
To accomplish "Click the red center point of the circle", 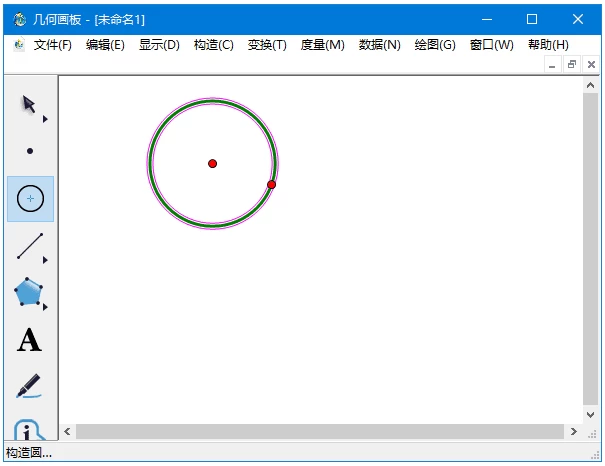I will pyautogui.click(x=212, y=163).
